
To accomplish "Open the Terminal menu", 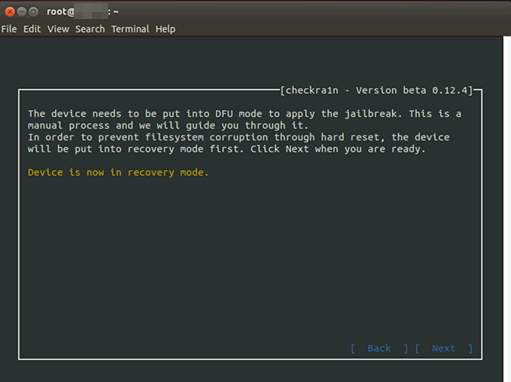I will click(130, 29).
